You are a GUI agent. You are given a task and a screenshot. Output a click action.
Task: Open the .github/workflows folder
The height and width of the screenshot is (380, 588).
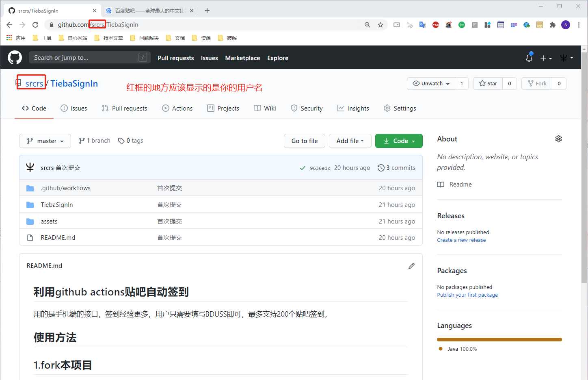(66, 188)
